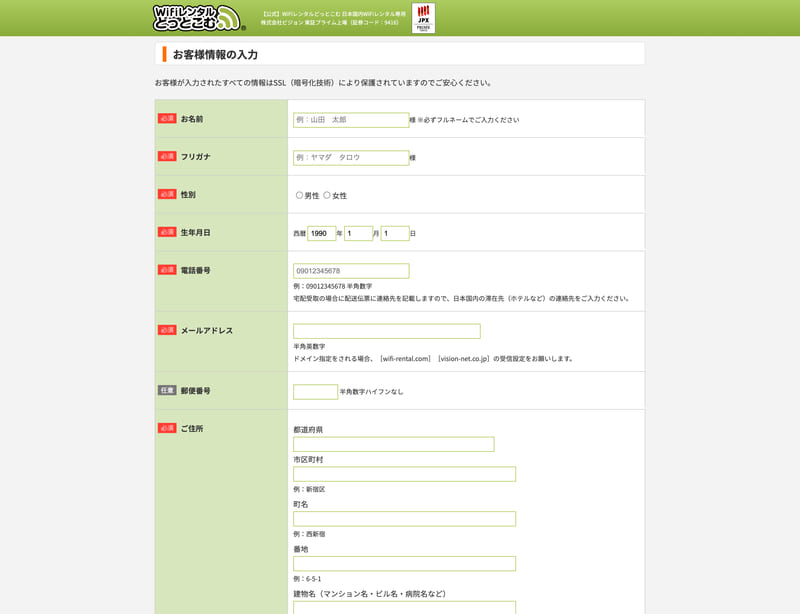Click the birth day field before 日

coord(394,233)
